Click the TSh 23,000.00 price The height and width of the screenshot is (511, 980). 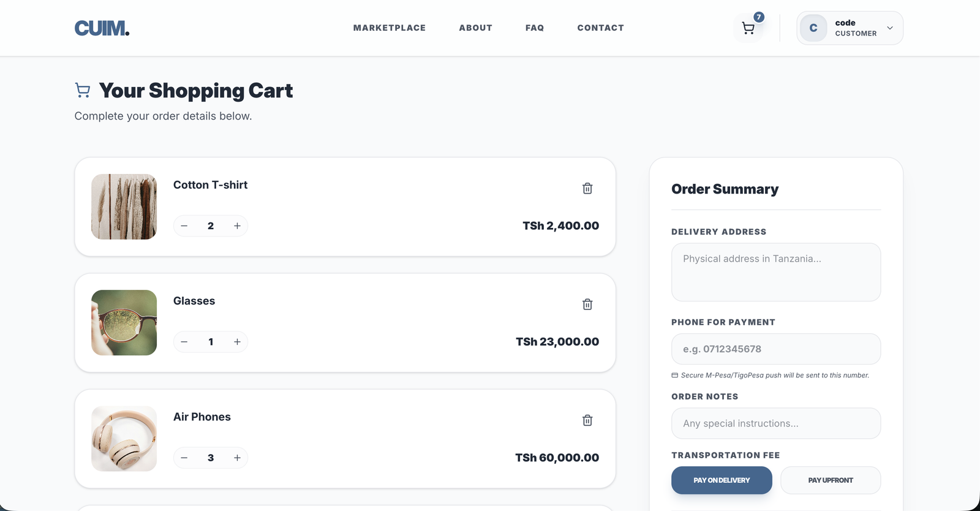pos(557,341)
